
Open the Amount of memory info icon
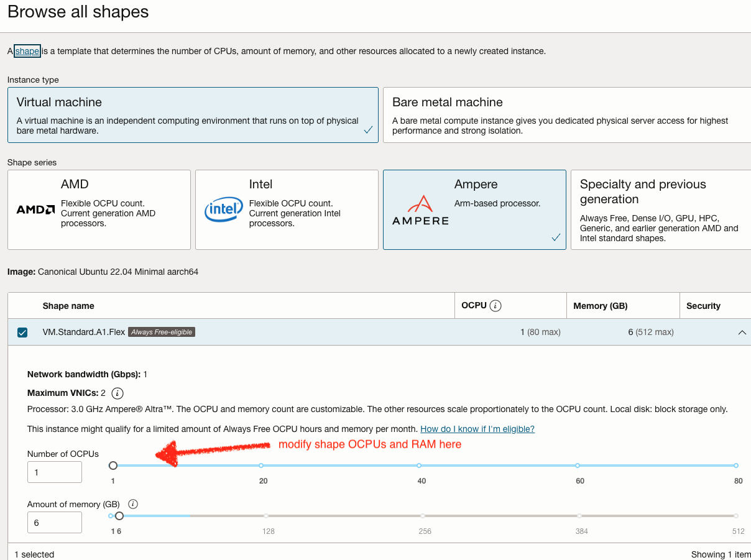133,504
